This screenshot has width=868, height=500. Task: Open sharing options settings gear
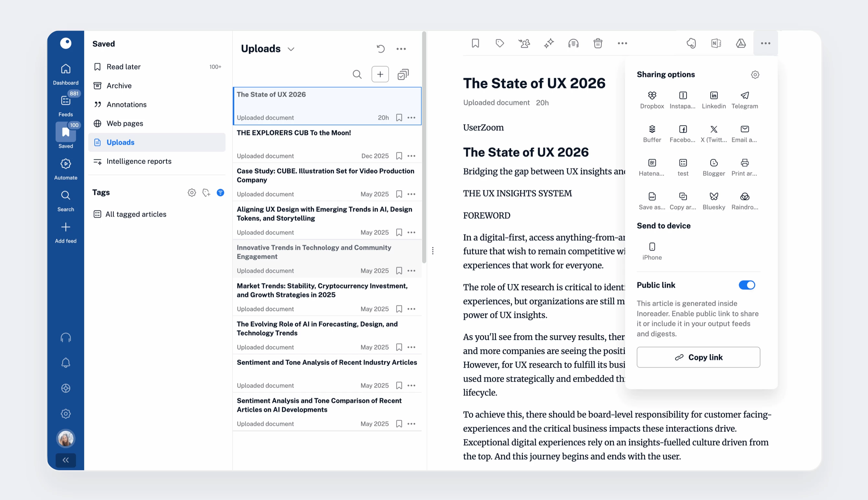755,74
